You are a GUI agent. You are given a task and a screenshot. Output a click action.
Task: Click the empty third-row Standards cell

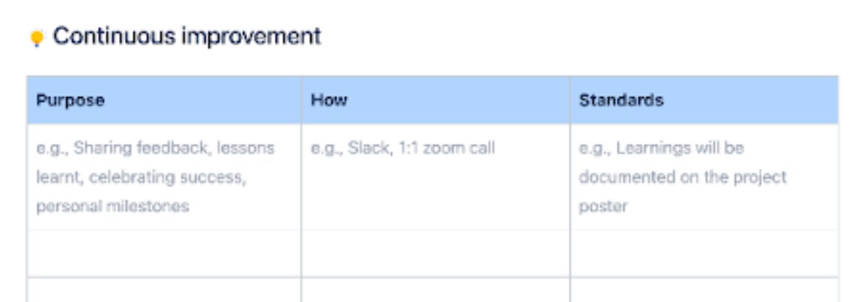point(704,290)
